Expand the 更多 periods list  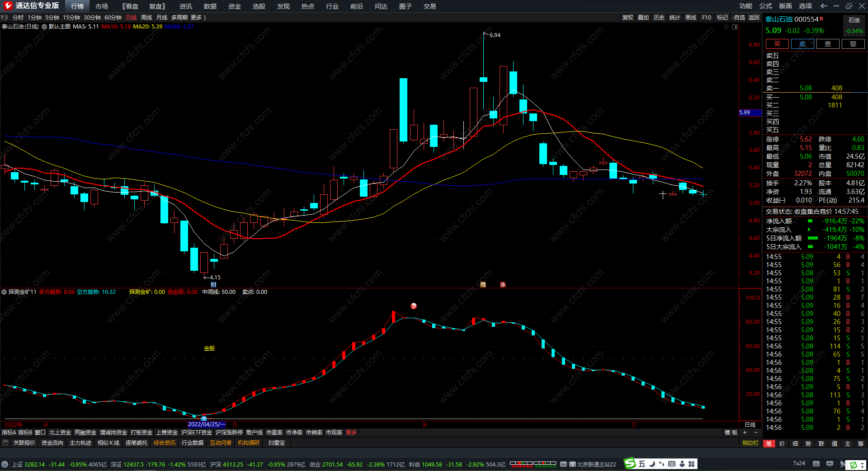198,18
